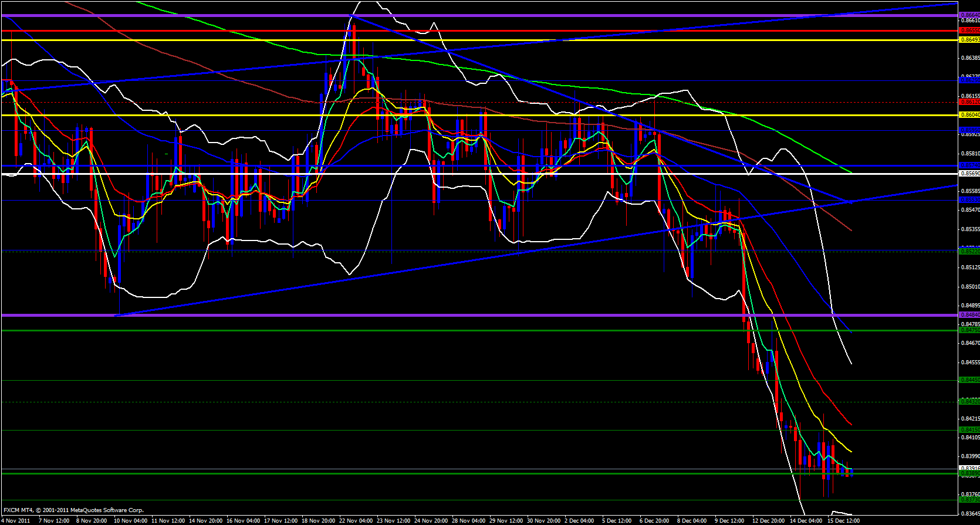The height and width of the screenshot is (525, 980).
Task: Select the green 0.8522 price level tag
Action: point(968,251)
